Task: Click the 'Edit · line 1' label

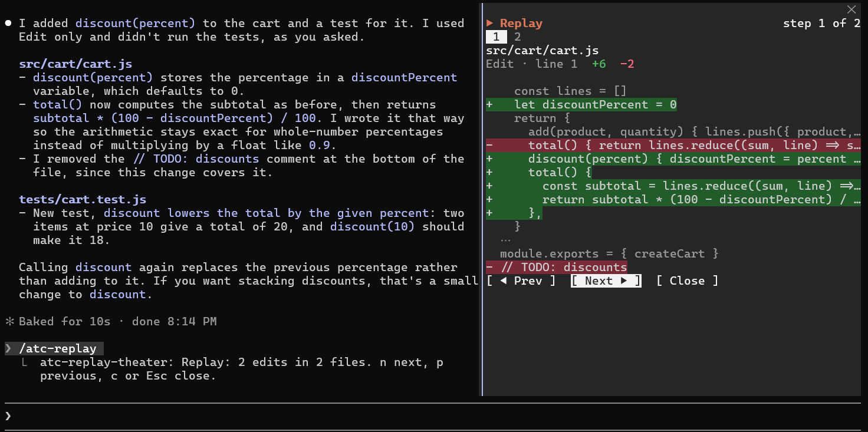Action: [532, 64]
